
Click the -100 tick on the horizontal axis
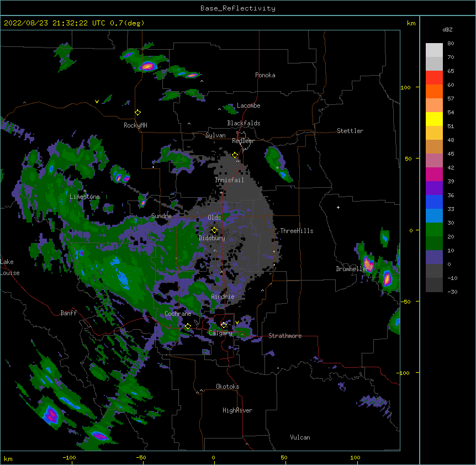tap(70, 458)
